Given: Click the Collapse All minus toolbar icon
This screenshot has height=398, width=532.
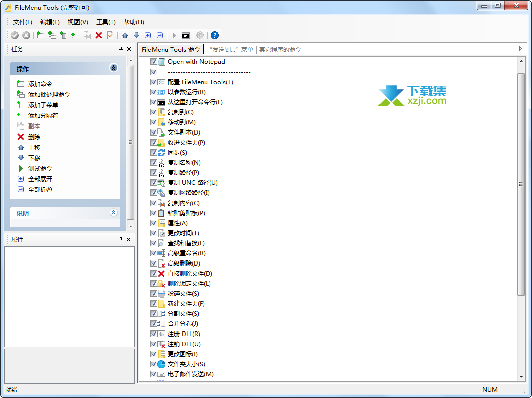Looking at the screenshot, I should click(x=160, y=35).
